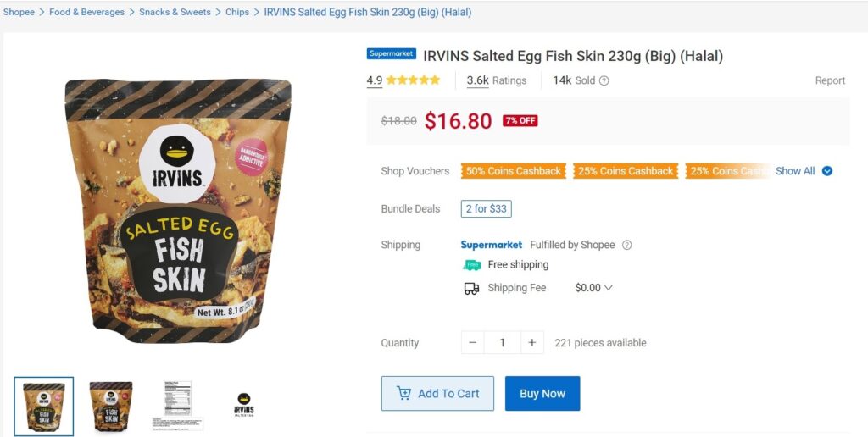
Task: Open the Shipping Fee $0.00 dropdown
Action: 593,288
